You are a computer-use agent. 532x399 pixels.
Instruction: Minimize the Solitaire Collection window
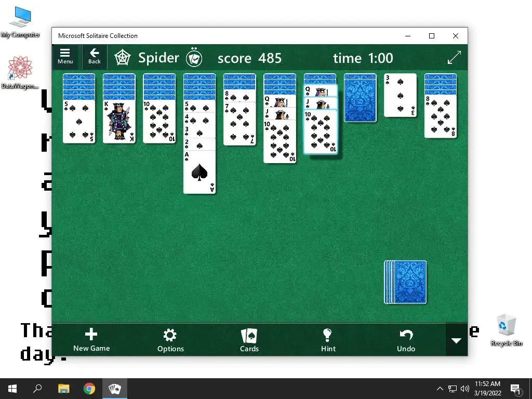(x=408, y=36)
